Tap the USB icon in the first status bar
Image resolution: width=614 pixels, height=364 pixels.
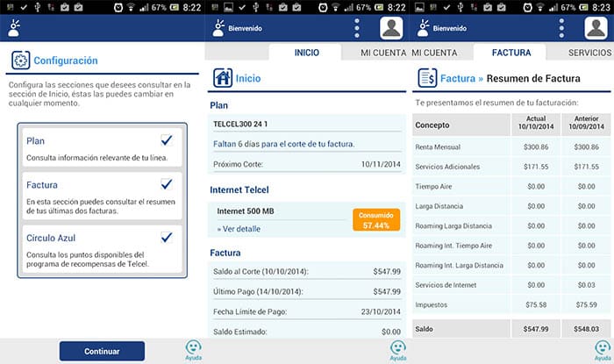click(x=38, y=7)
